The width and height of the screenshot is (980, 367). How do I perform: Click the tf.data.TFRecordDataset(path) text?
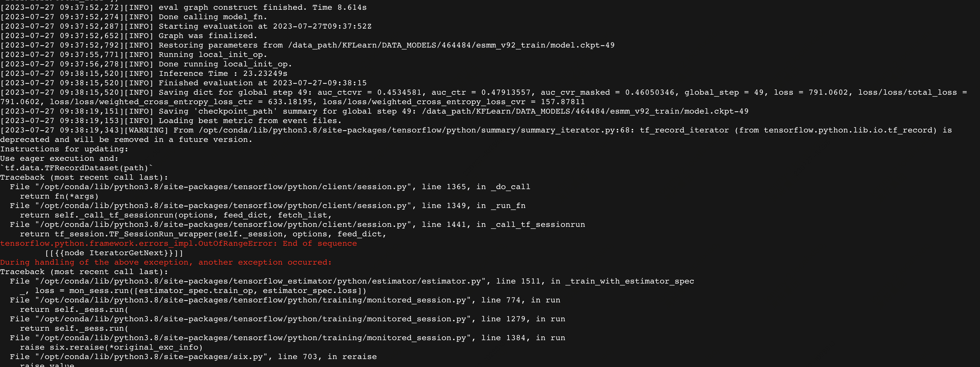(76, 168)
